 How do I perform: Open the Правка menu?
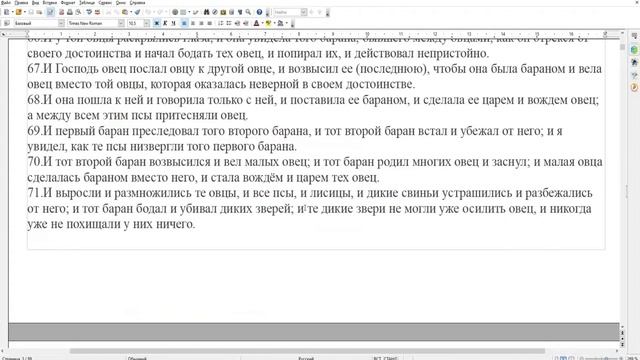(21, 2)
